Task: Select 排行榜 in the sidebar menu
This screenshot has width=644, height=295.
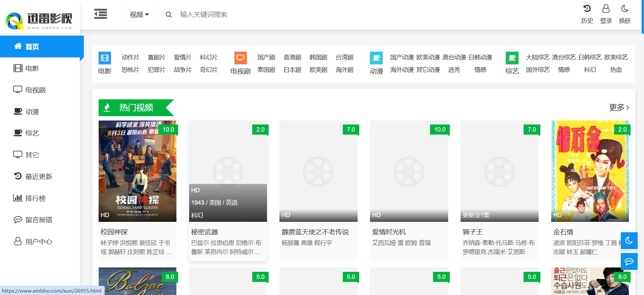Action: point(35,198)
